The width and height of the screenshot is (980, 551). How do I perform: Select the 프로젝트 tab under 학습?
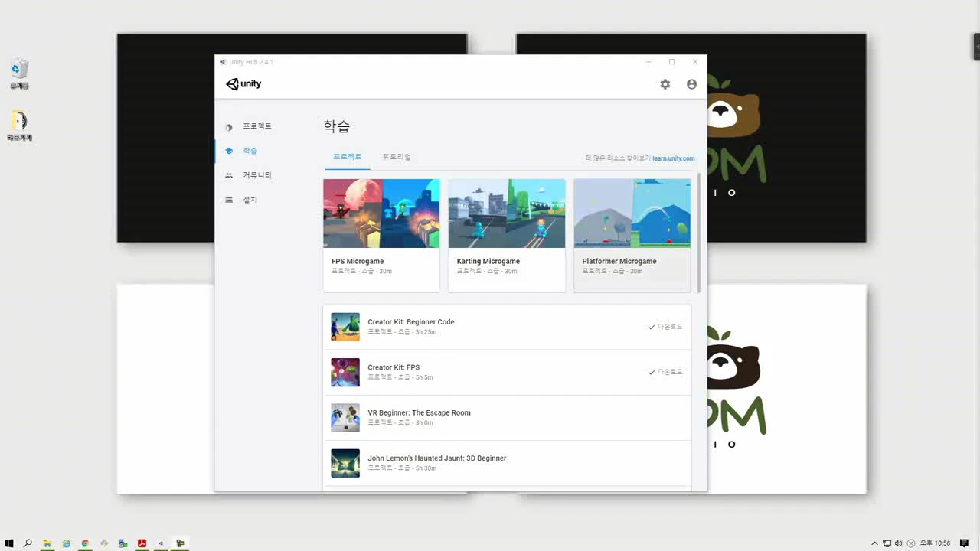tap(347, 157)
